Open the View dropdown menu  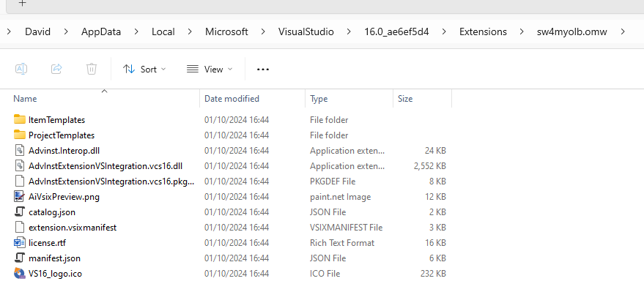(210, 70)
